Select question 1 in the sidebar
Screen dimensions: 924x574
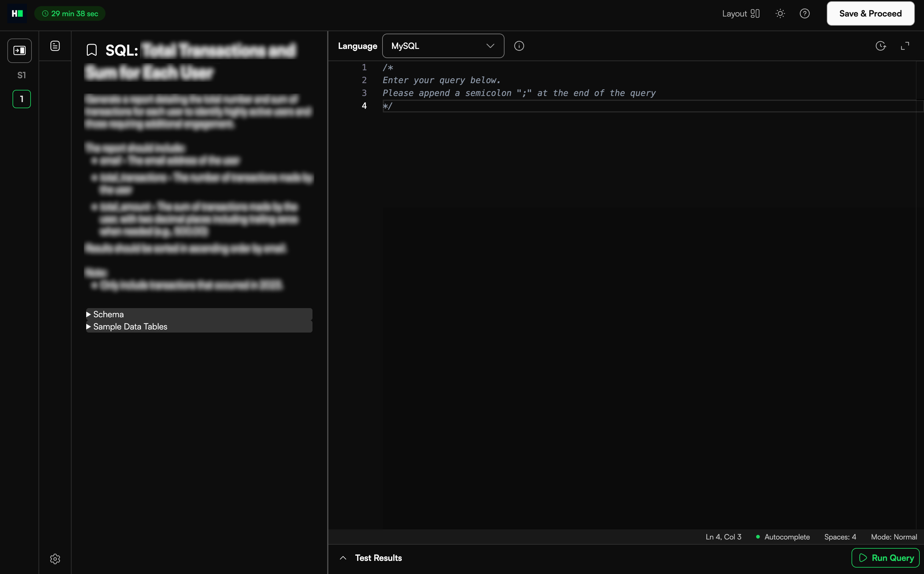pyautogui.click(x=22, y=99)
